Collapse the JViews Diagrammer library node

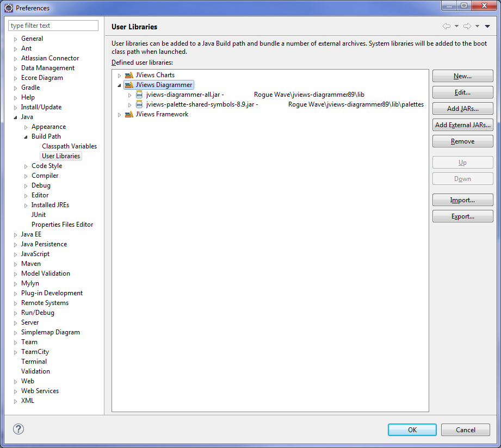pos(119,85)
